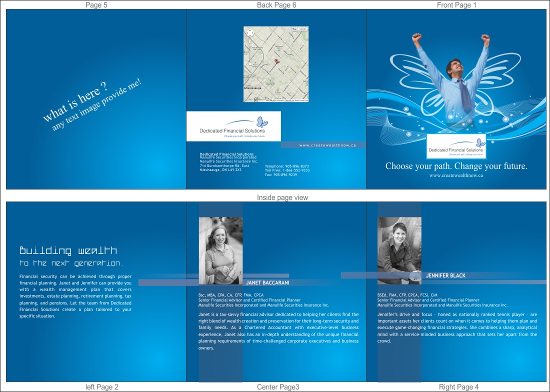Image resolution: width=550 pixels, height=392 pixels.
Task: Click the 'Back Page 6' label
Action: [x=276, y=5]
